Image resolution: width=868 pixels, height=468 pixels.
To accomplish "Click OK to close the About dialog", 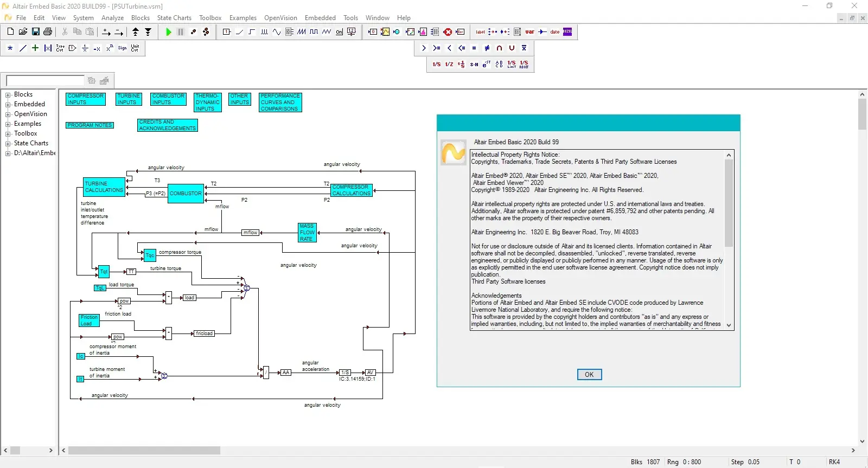I will click(x=589, y=375).
